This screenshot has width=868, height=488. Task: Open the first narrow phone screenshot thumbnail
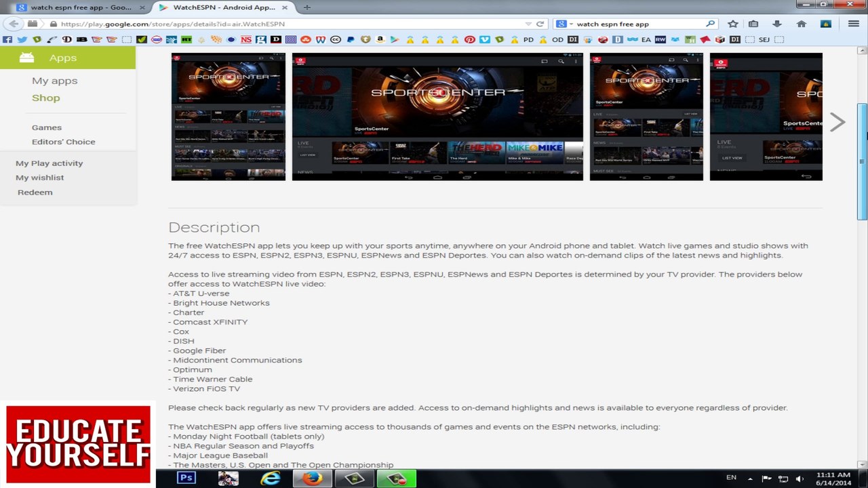click(x=229, y=117)
